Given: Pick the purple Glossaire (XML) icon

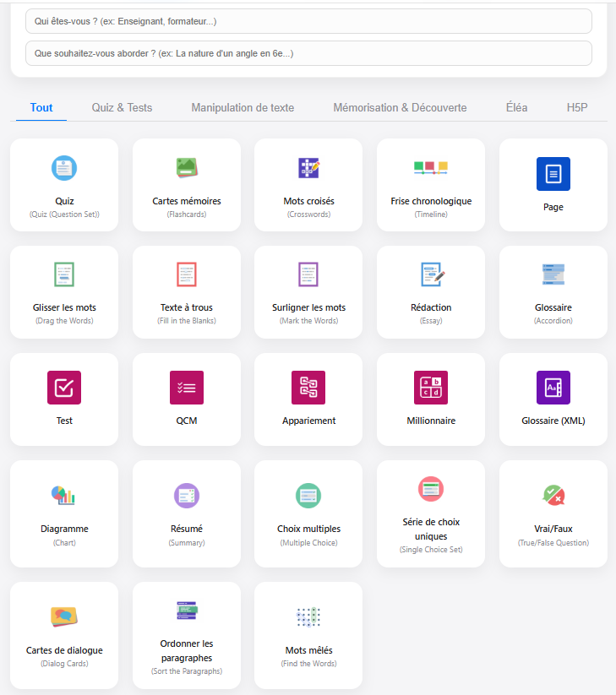Looking at the screenshot, I should 553,388.
